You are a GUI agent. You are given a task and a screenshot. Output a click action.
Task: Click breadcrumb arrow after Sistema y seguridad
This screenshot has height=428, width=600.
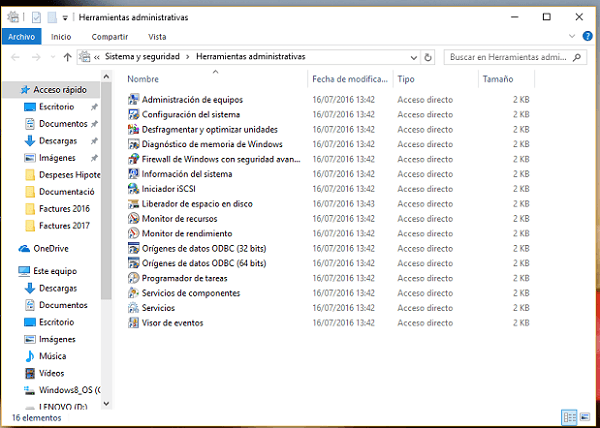click(188, 57)
